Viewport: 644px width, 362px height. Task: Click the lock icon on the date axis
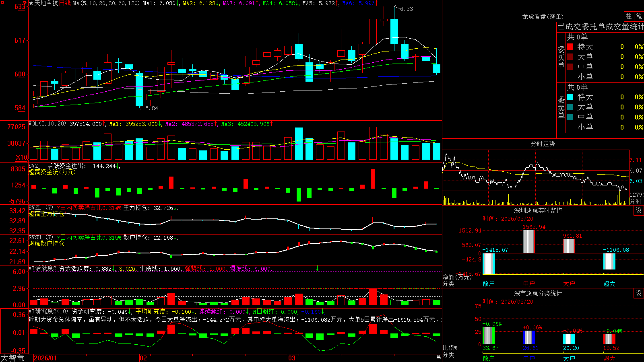click(438, 357)
